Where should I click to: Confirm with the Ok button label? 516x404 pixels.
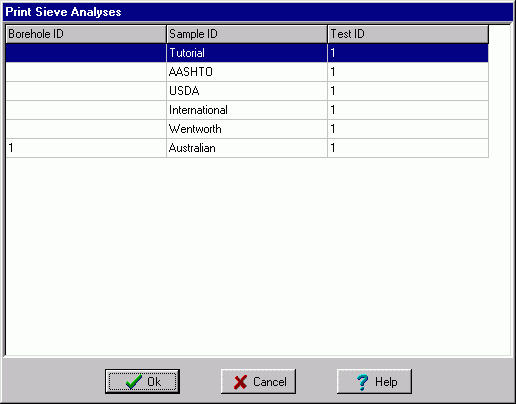154,382
